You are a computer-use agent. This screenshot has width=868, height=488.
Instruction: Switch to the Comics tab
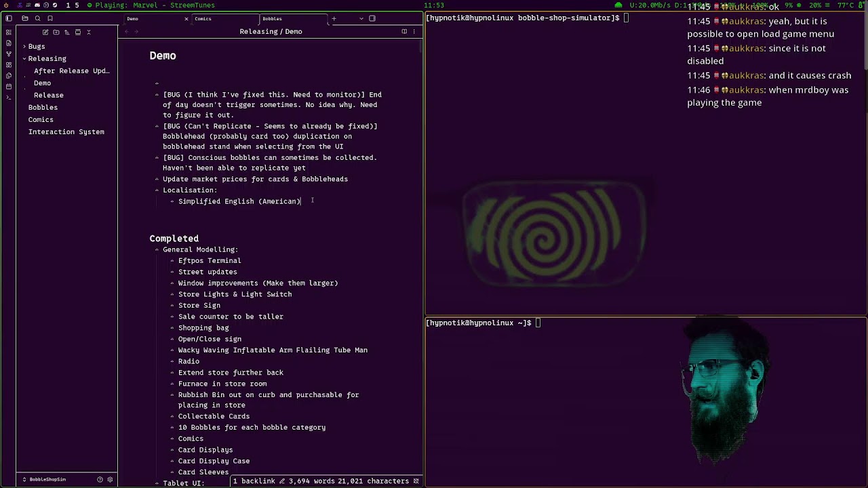click(224, 18)
